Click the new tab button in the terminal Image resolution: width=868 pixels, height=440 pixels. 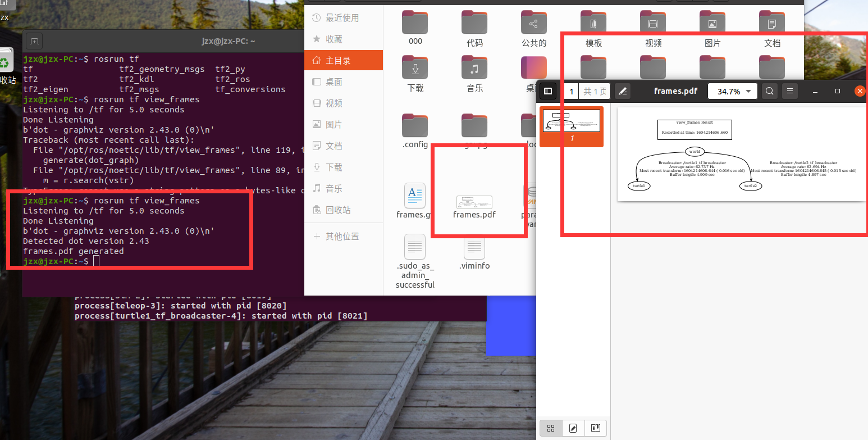coord(34,41)
